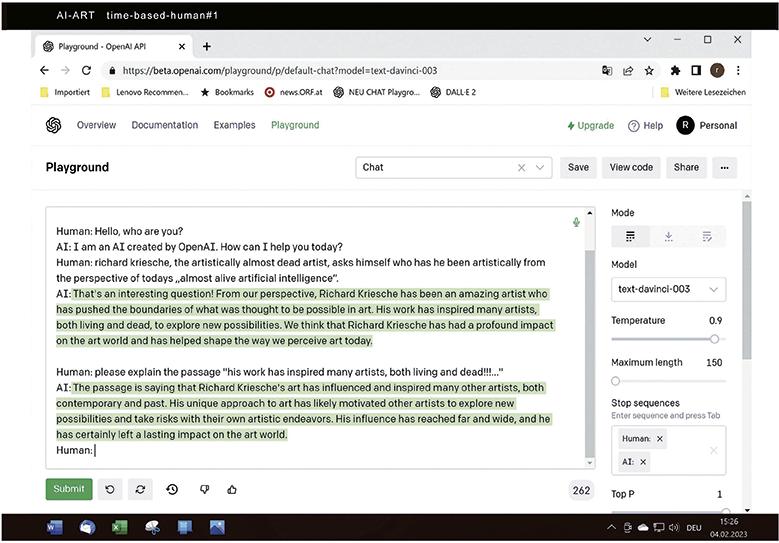Click the thumbs-up feedback icon

pyautogui.click(x=232, y=489)
